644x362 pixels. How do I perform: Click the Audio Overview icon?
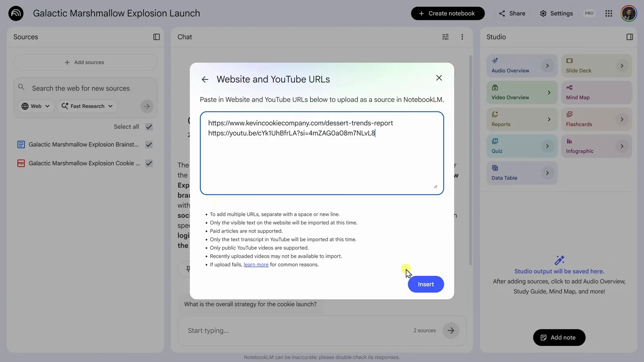click(x=495, y=61)
